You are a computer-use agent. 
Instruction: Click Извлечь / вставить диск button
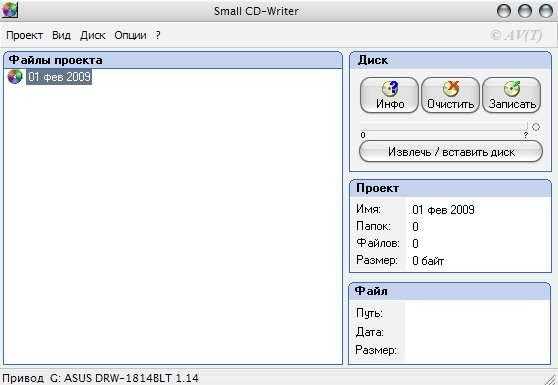451,152
